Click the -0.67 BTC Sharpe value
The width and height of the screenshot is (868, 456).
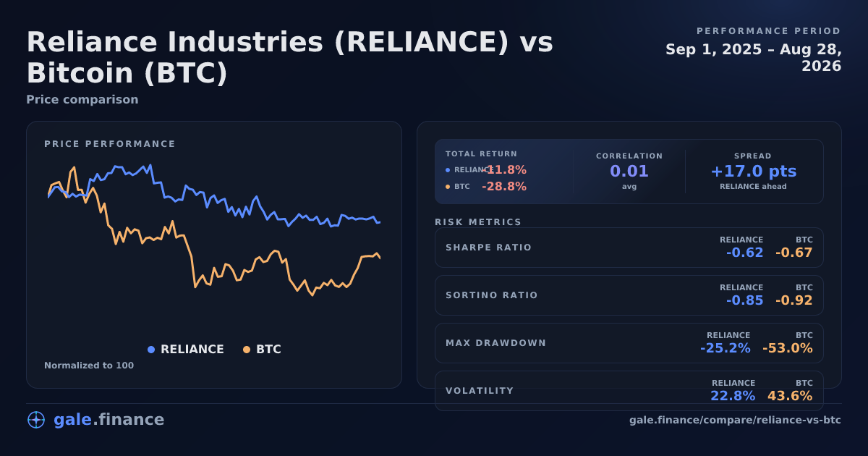(794, 253)
